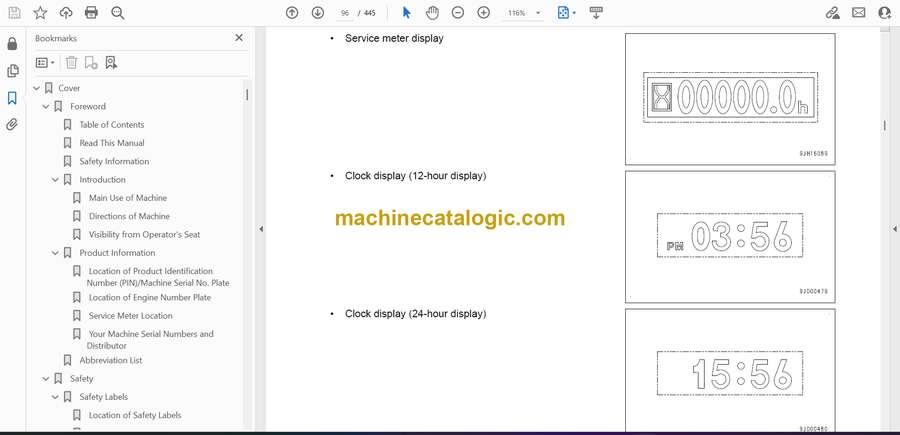The width and height of the screenshot is (900, 435).
Task: Click the page number input field
Action: pos(346,13)
